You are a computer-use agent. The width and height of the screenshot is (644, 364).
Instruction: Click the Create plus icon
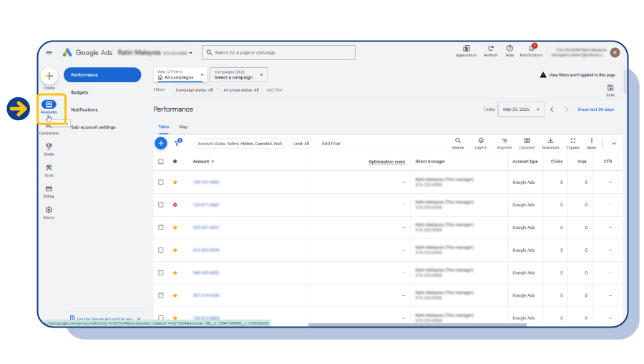point(49,77)
